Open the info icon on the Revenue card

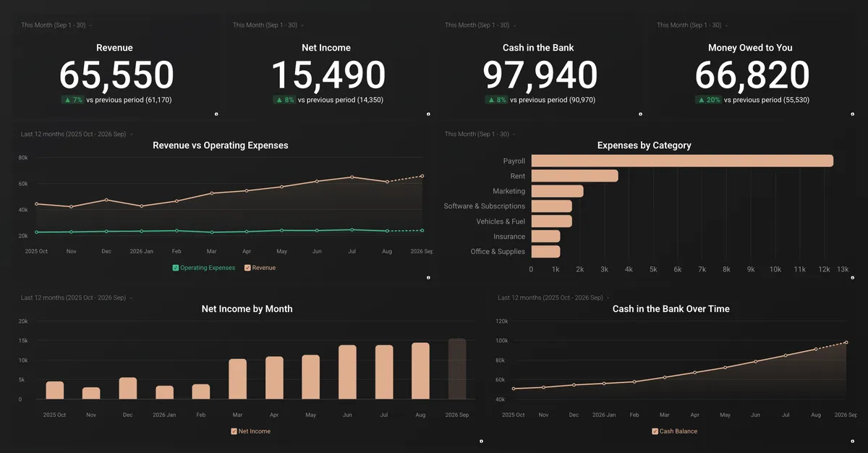click(216, 114)
